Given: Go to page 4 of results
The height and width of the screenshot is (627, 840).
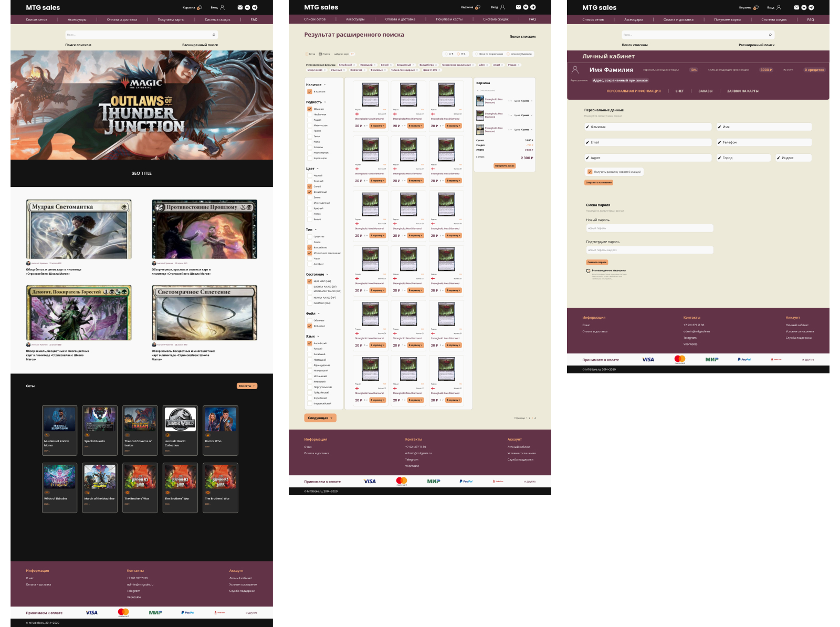Looking at the screenshot, I should (535, 419).
